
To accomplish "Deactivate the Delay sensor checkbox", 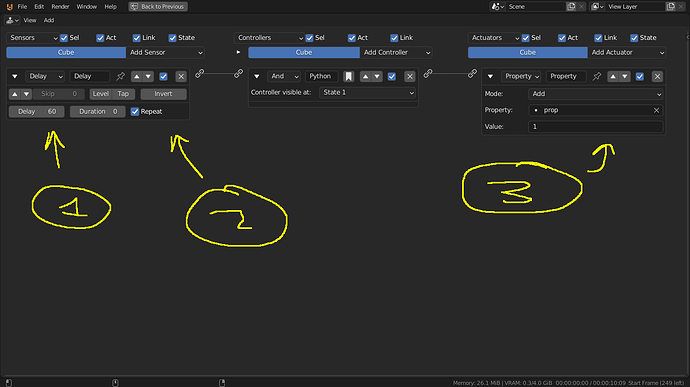I will point(163,77).
